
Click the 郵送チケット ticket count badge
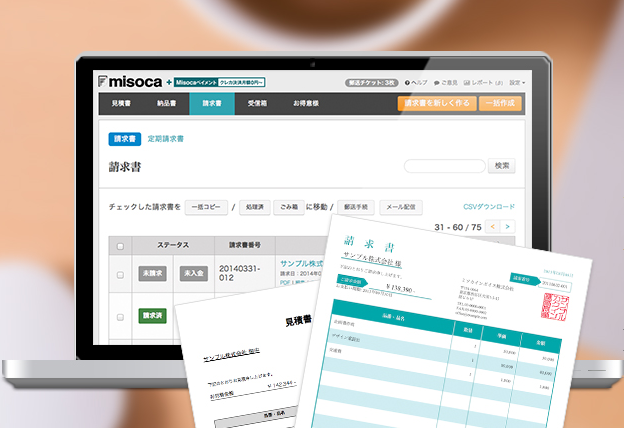tap(371, 82)
